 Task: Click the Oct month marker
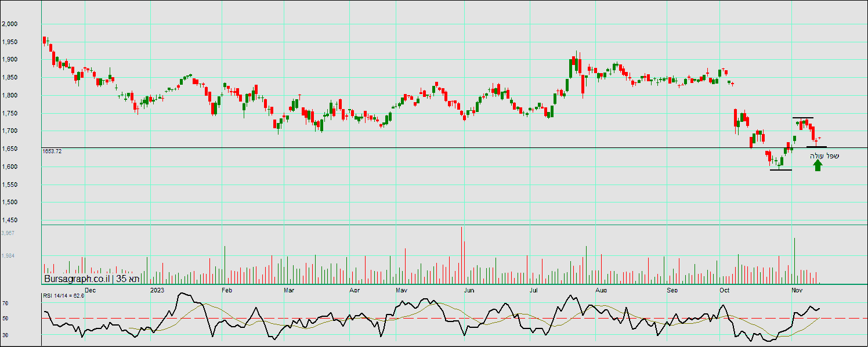[x=725, y=289]
